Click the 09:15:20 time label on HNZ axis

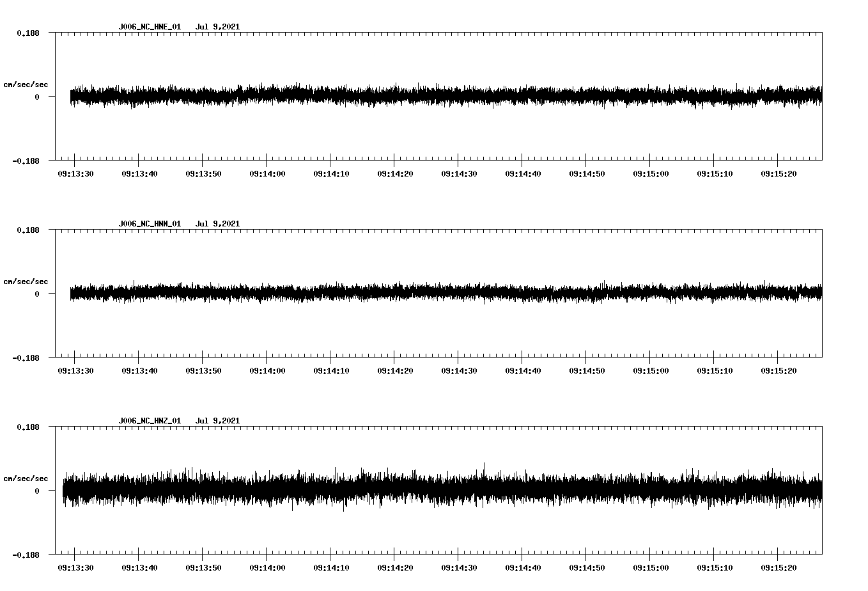(779, 568)
